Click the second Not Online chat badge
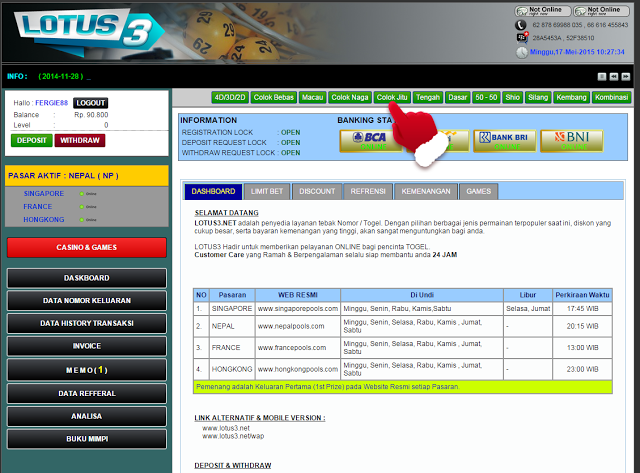The image size is (640, 473). (x=602, y=11)
